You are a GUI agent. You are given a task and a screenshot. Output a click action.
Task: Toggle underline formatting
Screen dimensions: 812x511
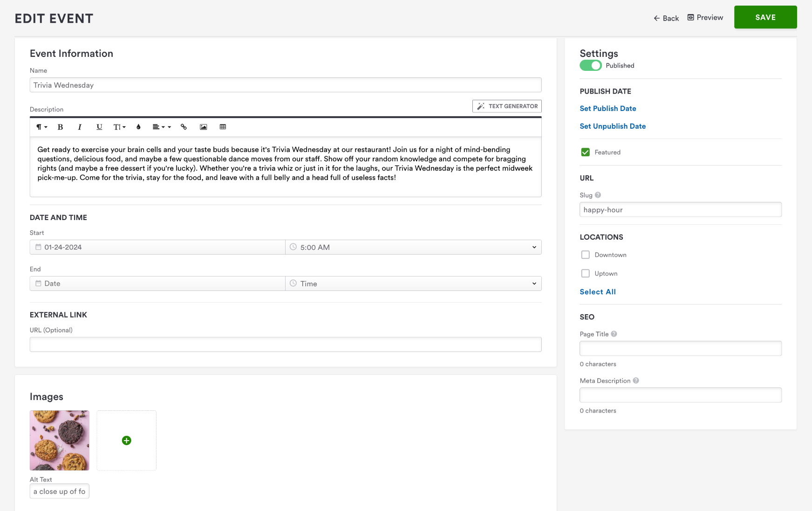point(99,127)
